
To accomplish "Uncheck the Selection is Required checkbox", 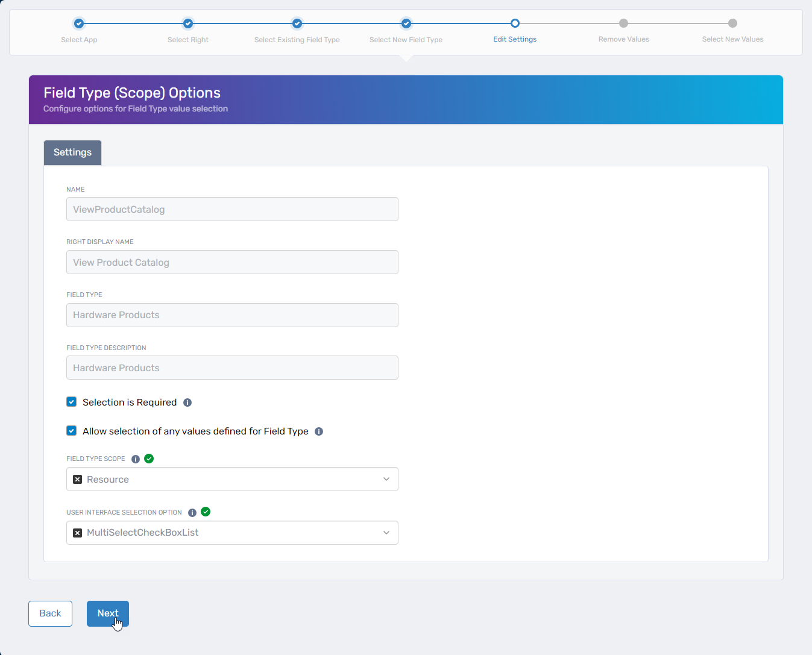I will coord(72,402).
